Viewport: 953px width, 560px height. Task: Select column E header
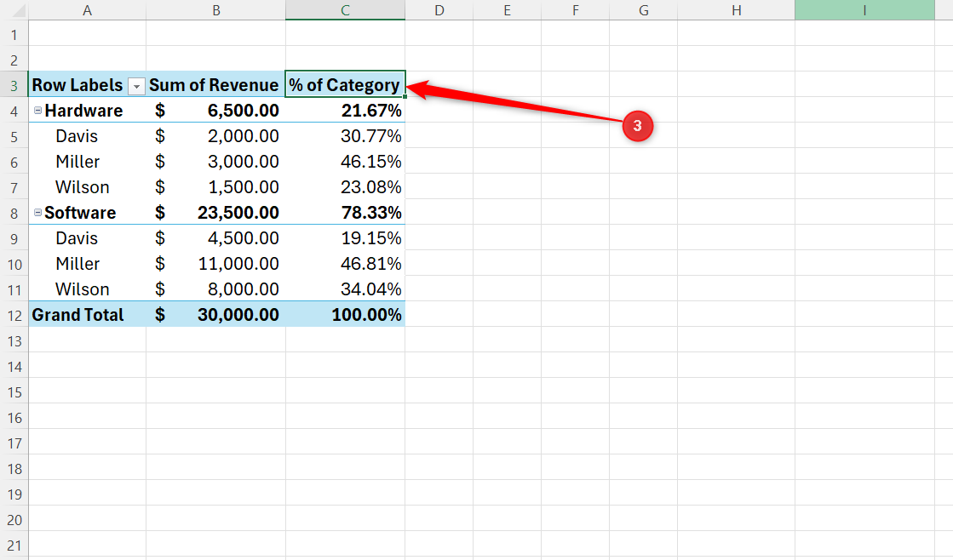click(x=507, y=10)
